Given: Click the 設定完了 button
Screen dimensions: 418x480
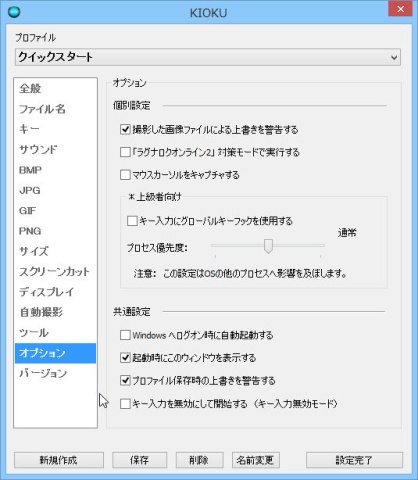Looking at the screenshot, I should click(354, 460).
